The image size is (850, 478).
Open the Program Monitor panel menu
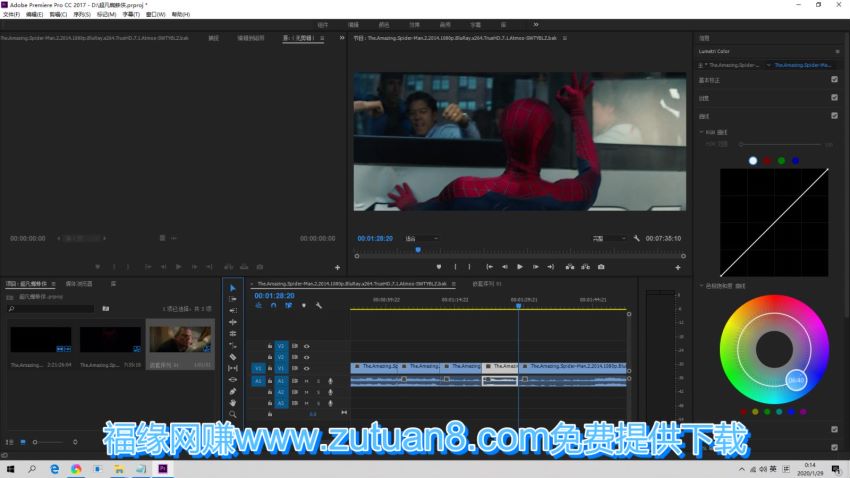(x=564, y=38)
